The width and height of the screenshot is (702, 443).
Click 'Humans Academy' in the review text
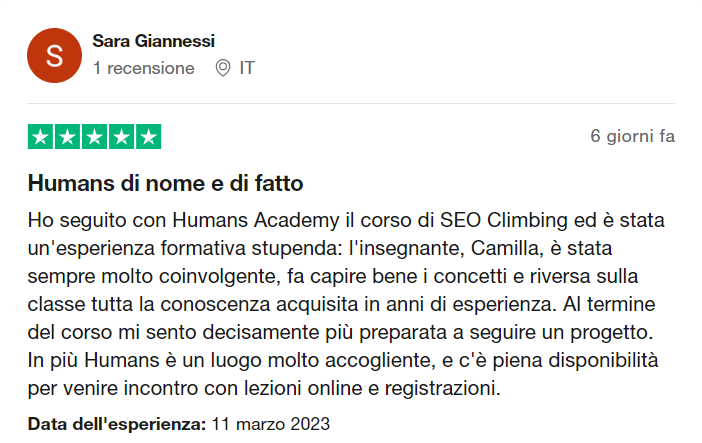256,220
